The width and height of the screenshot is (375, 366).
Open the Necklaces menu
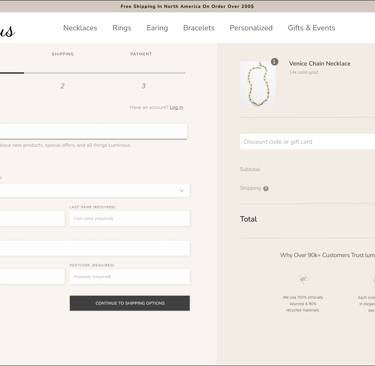(x=80, y=28)
